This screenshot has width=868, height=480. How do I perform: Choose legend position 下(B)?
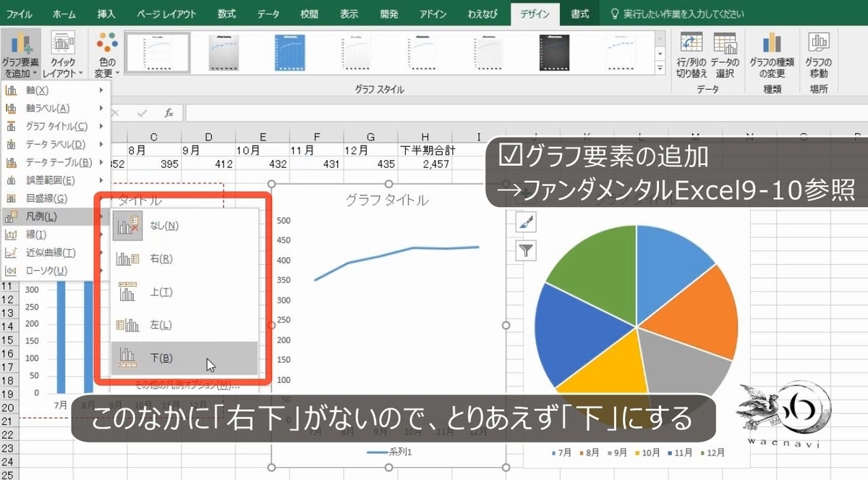pos(184,358)
